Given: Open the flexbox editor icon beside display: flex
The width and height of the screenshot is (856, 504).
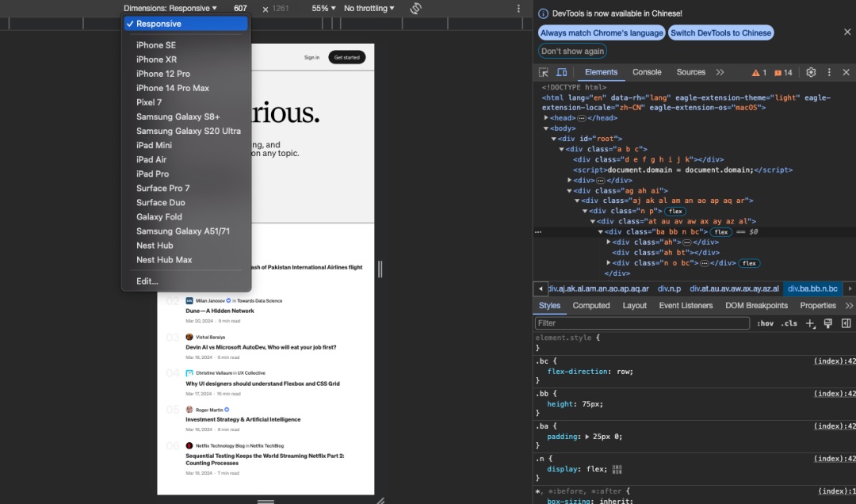Looking at the screenshot, I should tap(617, 469).
